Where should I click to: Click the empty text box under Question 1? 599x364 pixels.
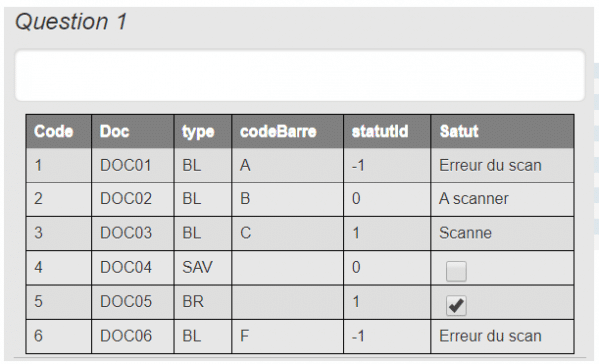click(299, 75)
